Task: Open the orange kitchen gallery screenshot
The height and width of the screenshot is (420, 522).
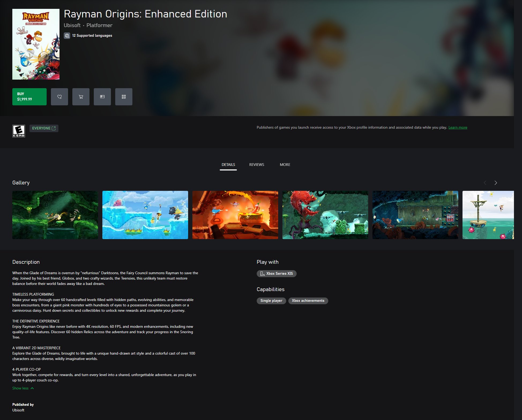Action: 235,215
